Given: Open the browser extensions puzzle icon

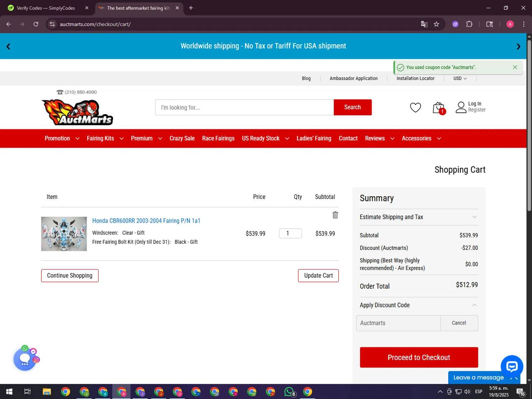Looking at the screenshot, I should [469, 24].
